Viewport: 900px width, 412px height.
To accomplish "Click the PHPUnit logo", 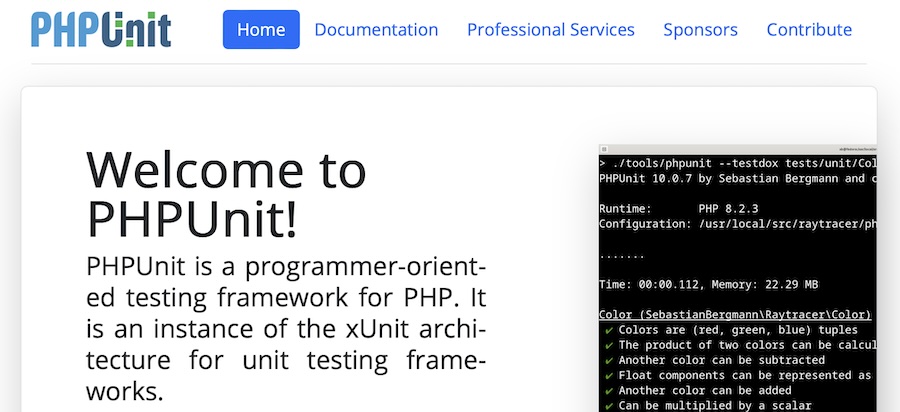I will click(x=101, y=30).
